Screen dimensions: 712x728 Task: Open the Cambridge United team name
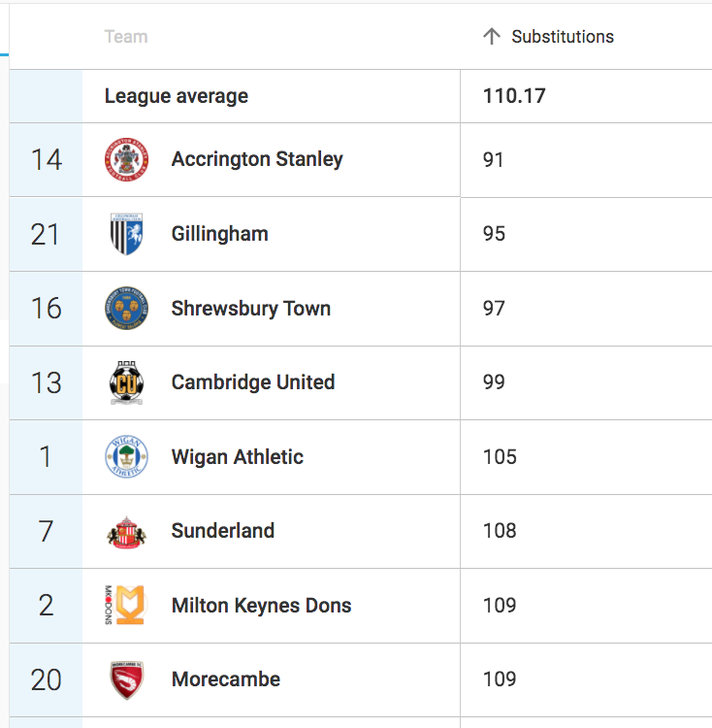click(x=253, y=382)
